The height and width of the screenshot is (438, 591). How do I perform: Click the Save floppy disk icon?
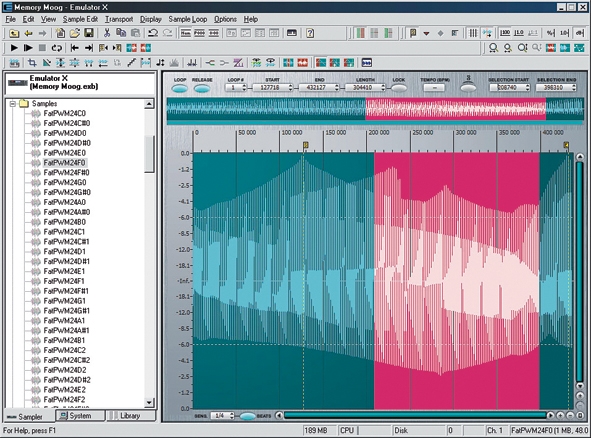pyautogui.click(x=89, y=33)
